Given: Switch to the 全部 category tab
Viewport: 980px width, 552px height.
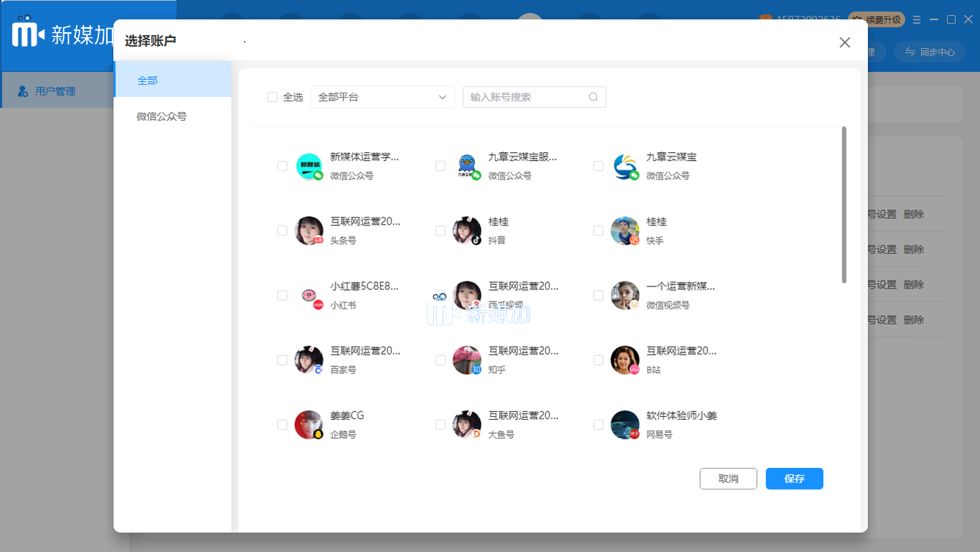Looking at the screenshot, I should [x=172, y=80].
